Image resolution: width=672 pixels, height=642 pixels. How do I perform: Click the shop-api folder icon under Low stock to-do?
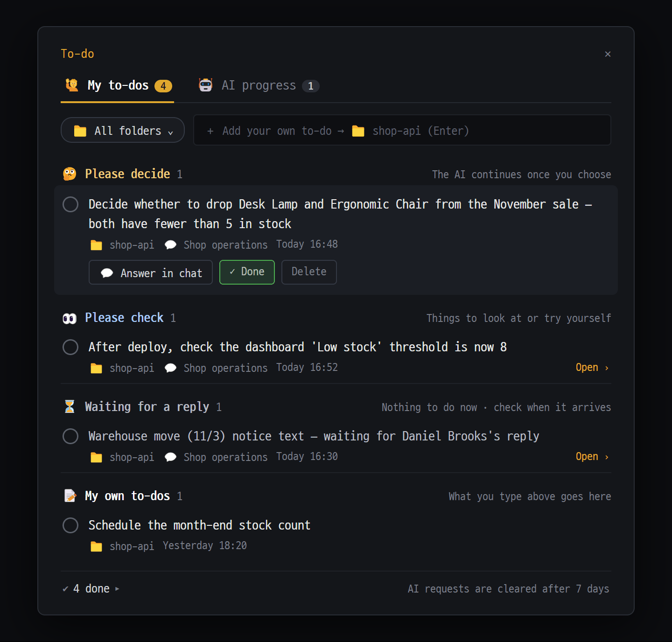point(97,369)
